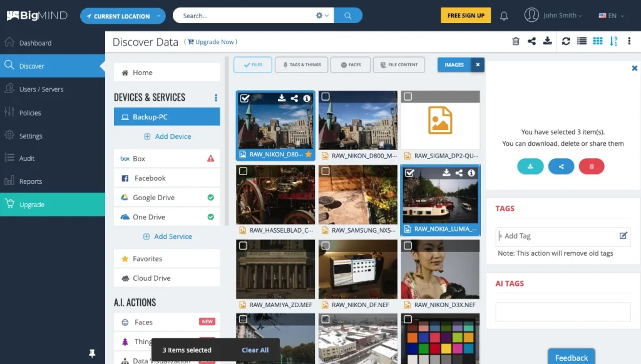Click the Free Sign Up button
Viewport: 641px width, 364px height.
tap(466, 16)
